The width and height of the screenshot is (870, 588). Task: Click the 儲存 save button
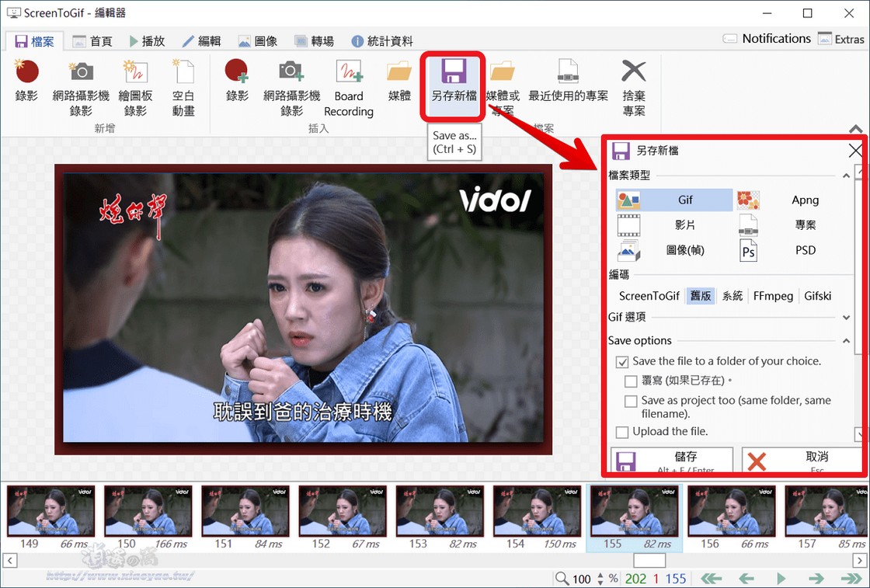pos(672,461)
